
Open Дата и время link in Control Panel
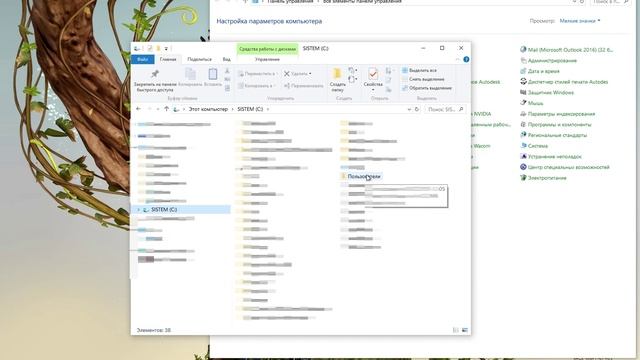(540, 71)
